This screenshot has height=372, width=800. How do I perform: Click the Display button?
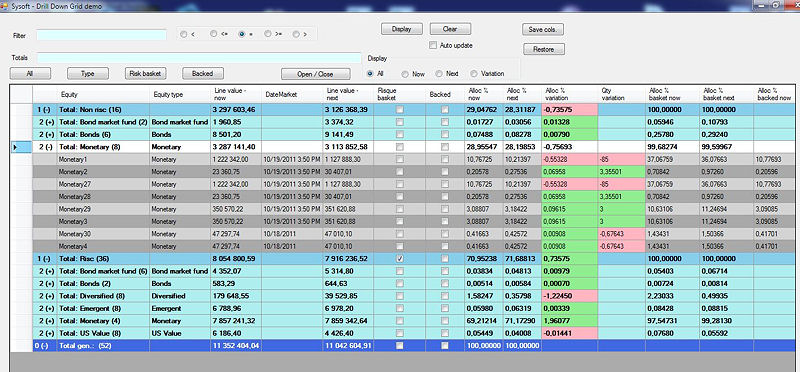(402, 29)
